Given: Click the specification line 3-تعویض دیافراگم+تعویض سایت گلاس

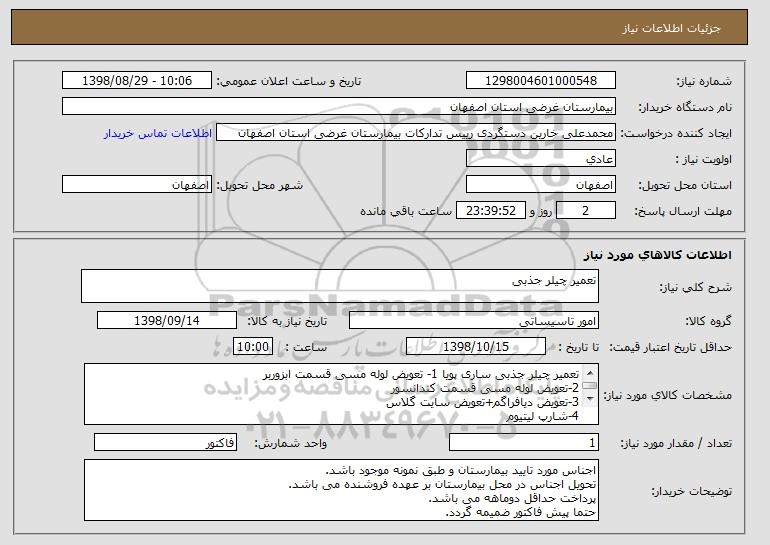Looking at the screenshot, I should click(x=483, y=403).
